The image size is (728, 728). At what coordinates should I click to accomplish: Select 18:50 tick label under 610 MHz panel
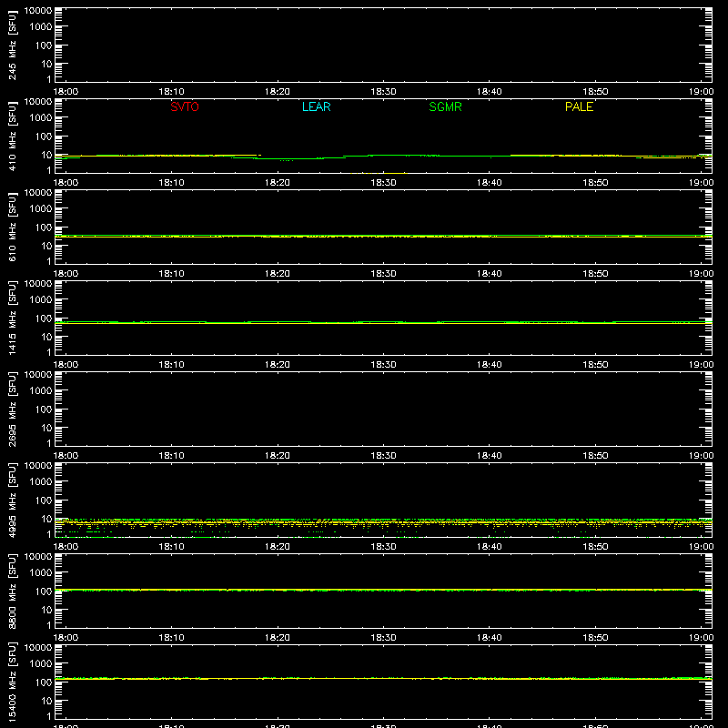(595, 274)
